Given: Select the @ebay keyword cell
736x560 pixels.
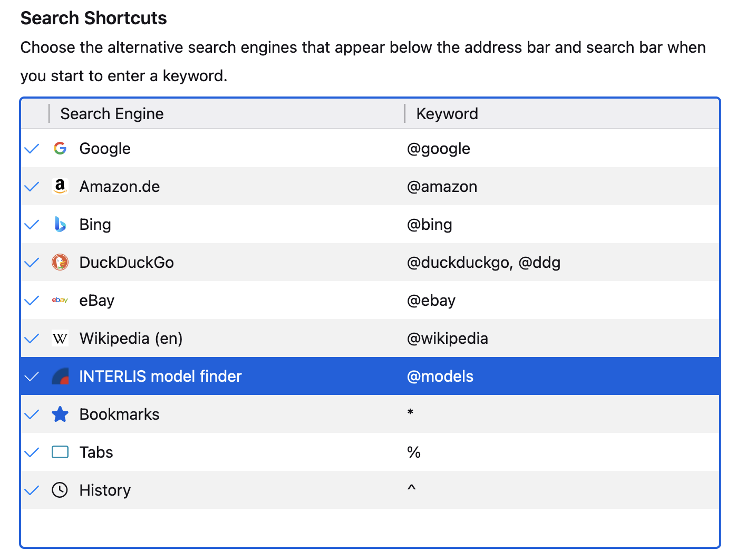Looking at the screenshot, I should pyautogui.click(x=431, y=301).
